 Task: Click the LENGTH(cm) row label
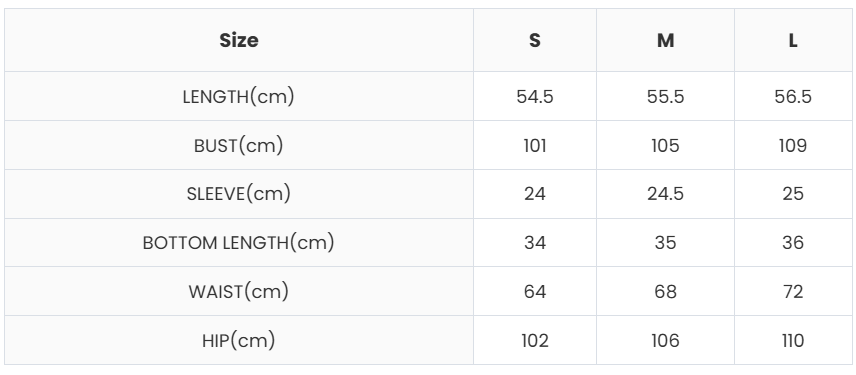point(239,97)
